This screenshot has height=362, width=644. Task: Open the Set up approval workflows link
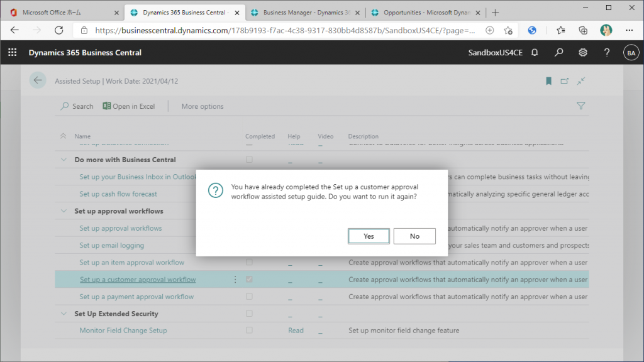coord(121,228)
